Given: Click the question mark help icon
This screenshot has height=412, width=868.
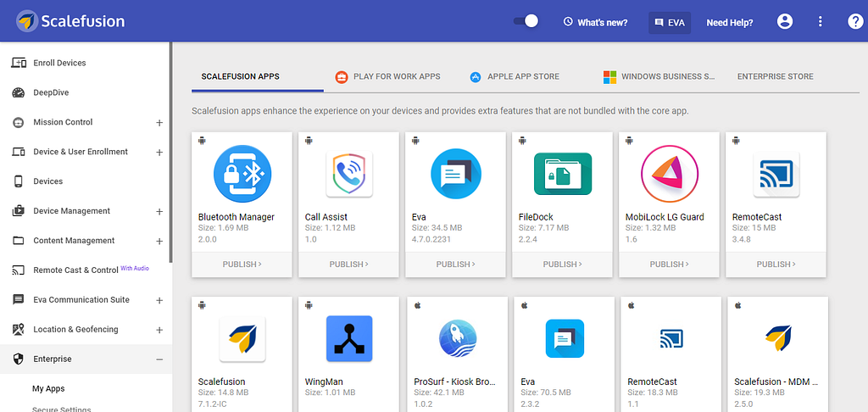Looking at the screenshot, I should [855, 21].
